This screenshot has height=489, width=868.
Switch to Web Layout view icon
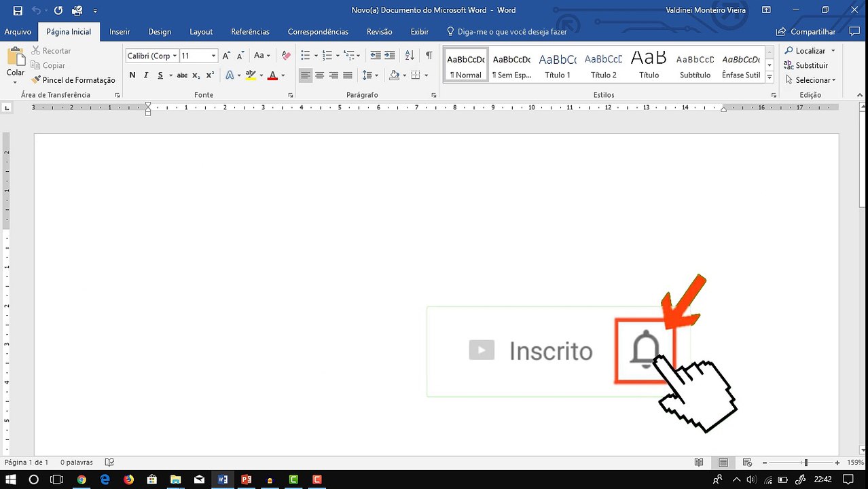(748, 463)
